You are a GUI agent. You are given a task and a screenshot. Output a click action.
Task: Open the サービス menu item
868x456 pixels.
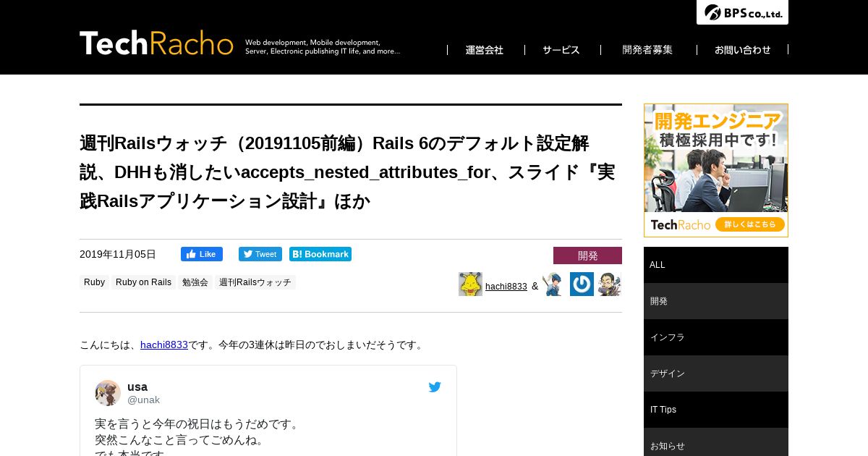pos(561,50)
